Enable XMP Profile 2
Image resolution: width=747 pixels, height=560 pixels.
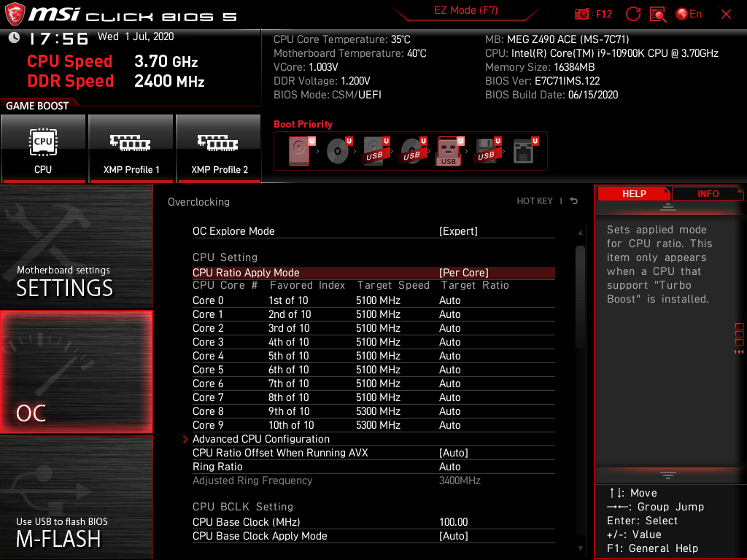click(x=218, y=149)
